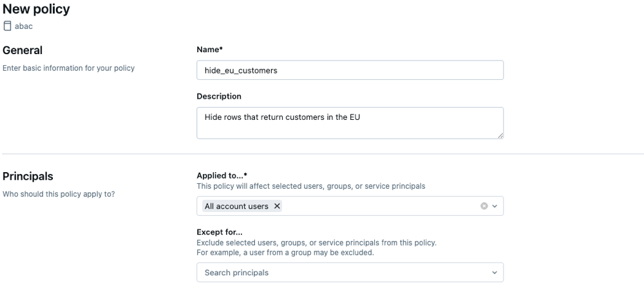Remove the All account users chip

click(x=277, y=206)
